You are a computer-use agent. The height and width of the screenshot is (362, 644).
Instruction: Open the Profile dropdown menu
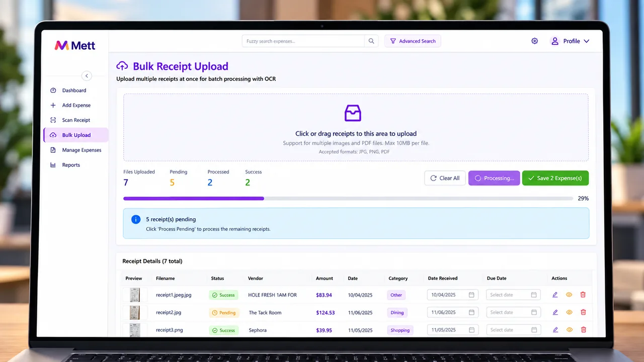pos(571,41)
